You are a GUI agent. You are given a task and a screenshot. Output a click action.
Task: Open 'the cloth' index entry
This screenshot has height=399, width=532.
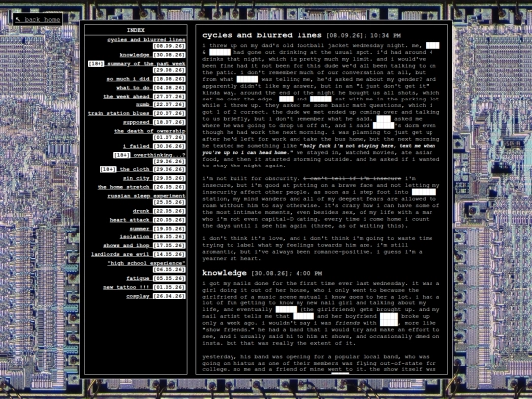pos(134,169)
